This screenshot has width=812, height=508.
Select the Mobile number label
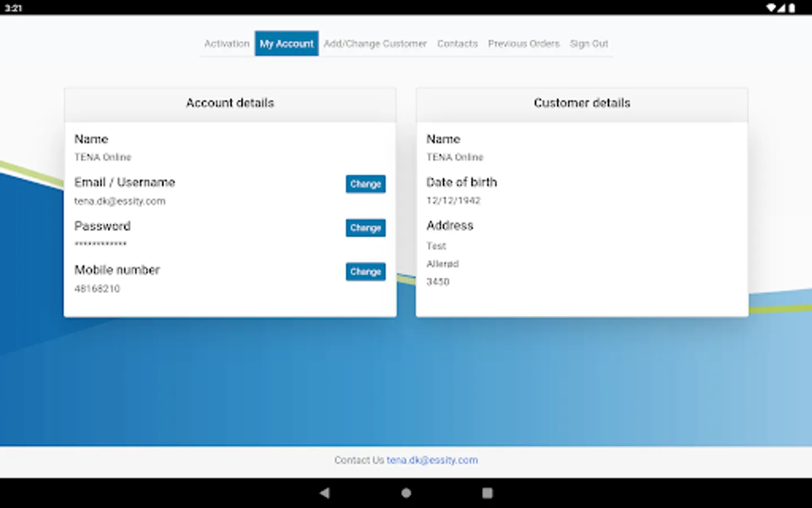pos(117,270)
